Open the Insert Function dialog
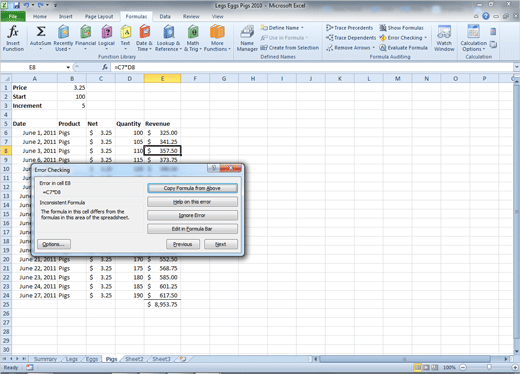Screen dimensions: 520x374 coord(13,38)
